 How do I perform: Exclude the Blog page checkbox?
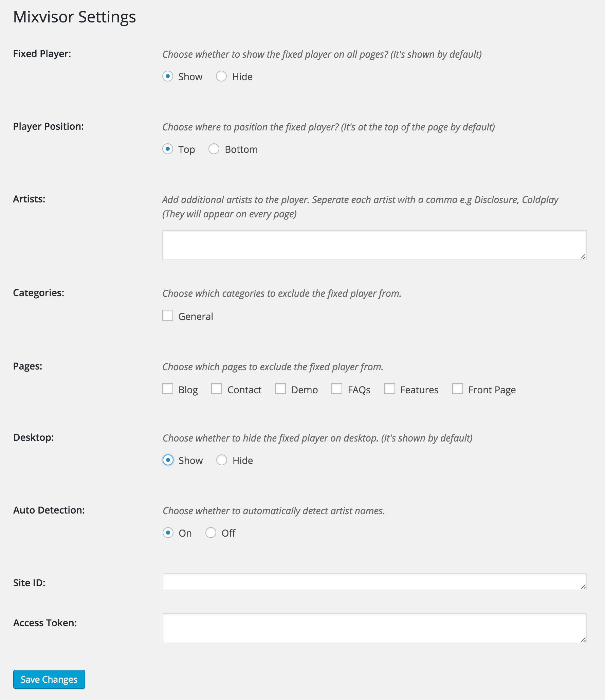click(168, 389)
